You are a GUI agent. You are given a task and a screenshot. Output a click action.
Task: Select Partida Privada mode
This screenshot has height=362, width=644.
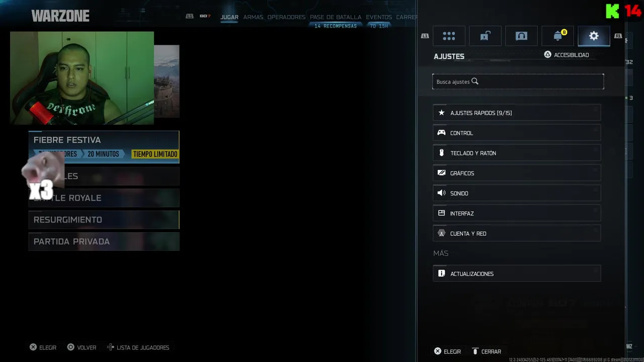click(104, 241)
